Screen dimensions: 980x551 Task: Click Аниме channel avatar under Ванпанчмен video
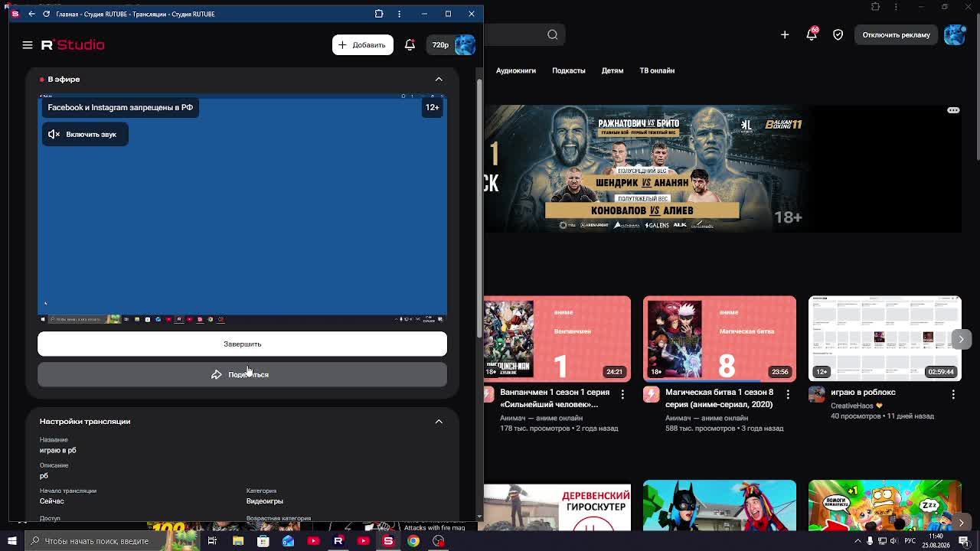coord(488,394)
